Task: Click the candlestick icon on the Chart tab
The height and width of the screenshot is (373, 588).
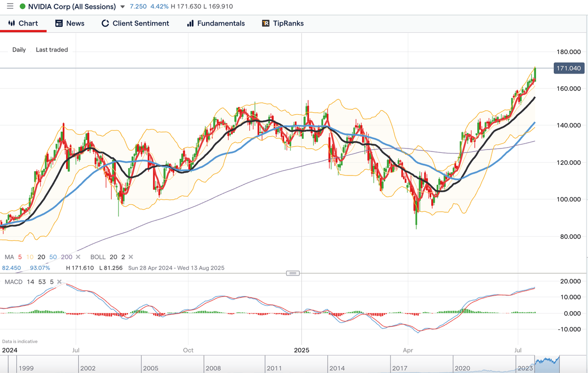Action: click(12, 23)
